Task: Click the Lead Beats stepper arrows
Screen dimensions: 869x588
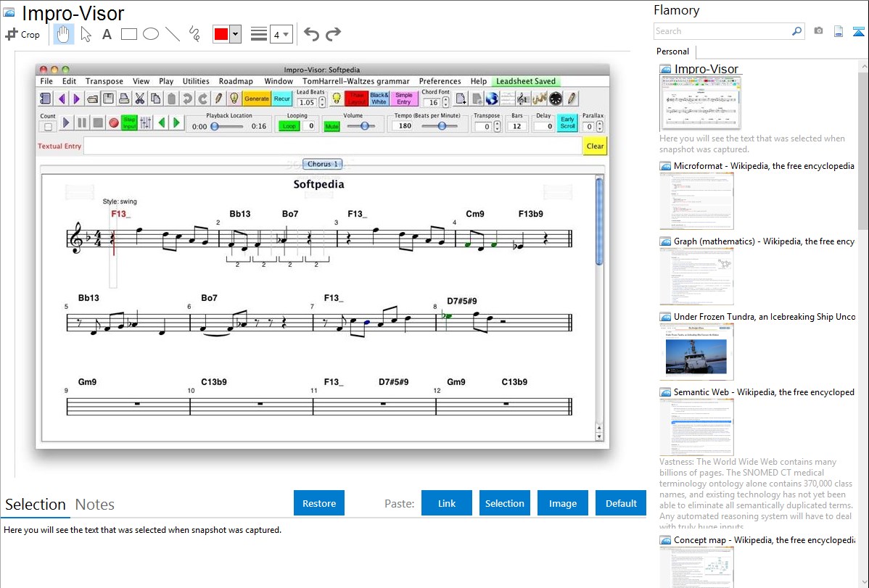Action: pyautogui.click(x=322, y=102)
